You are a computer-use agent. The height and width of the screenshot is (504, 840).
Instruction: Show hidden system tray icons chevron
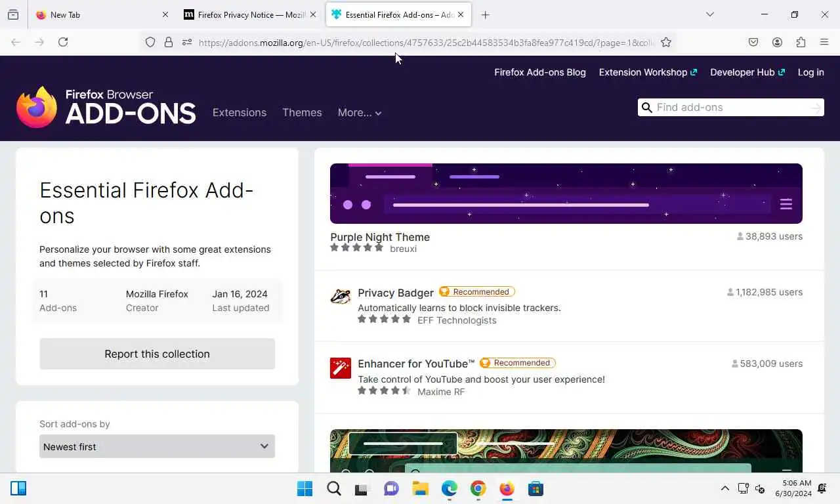tap(724, 488)
